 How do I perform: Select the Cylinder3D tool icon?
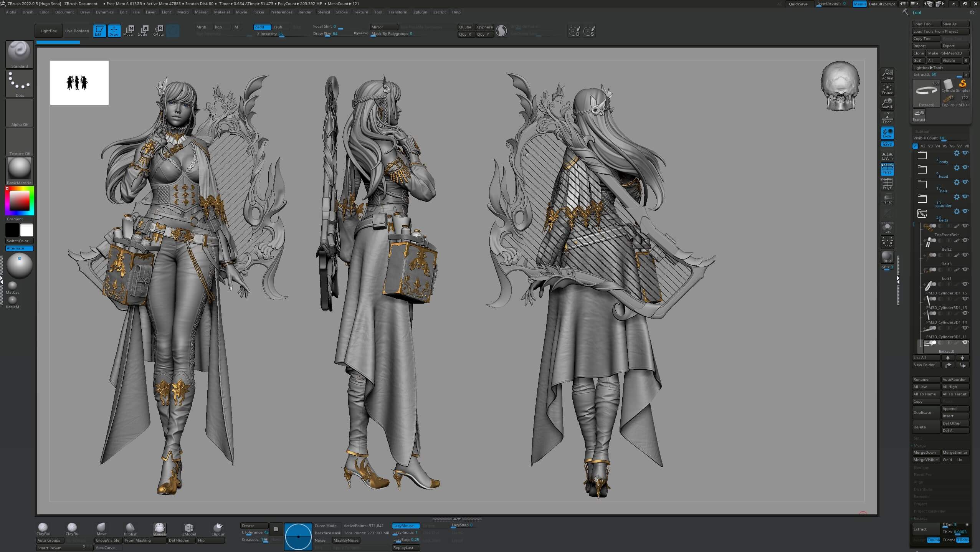click(x=948, y=86)
